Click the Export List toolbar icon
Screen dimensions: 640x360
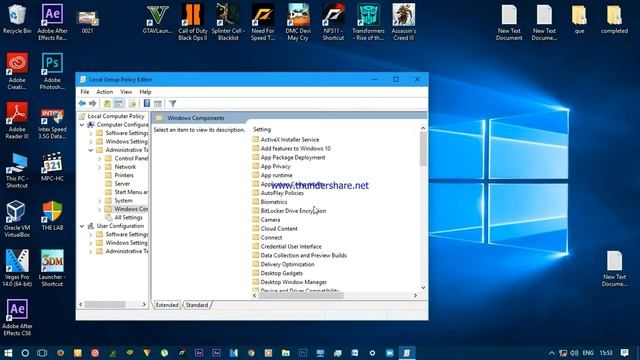click(x=132, y=104)
